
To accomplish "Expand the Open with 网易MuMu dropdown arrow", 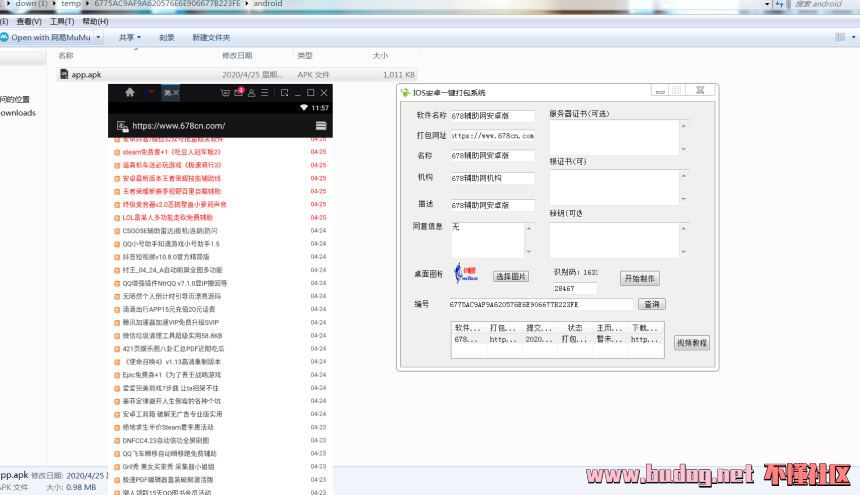I will pyautogui.click(x=98, y=37).
